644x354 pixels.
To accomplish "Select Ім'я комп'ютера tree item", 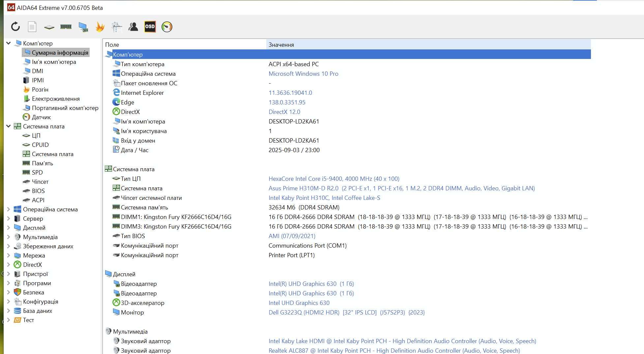I will coord(54,62).
